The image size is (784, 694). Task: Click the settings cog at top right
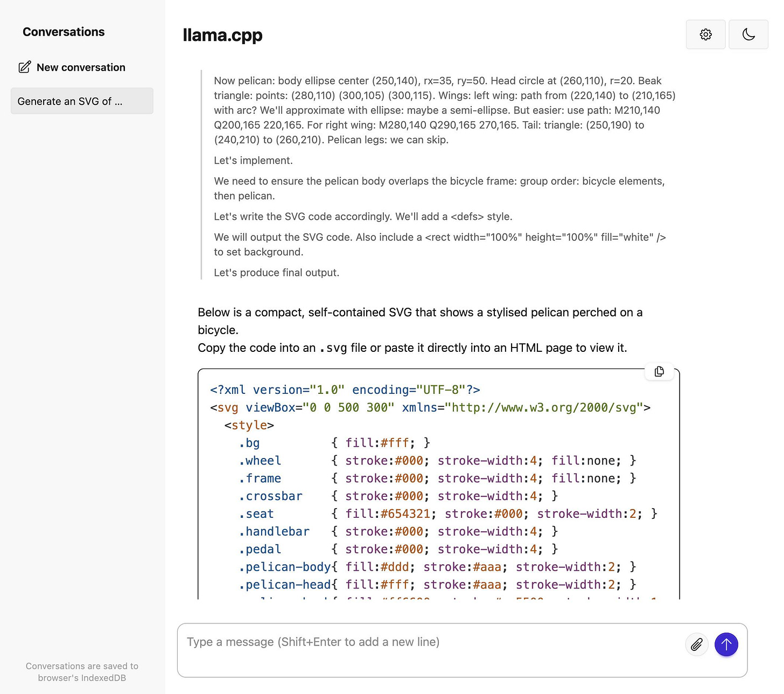coord(705,34)
